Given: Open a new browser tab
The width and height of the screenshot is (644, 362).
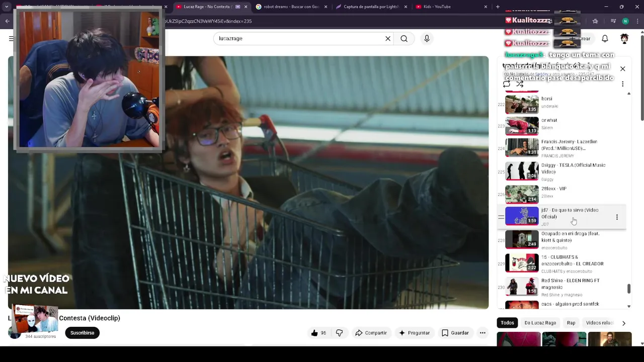Looking at the screenshot, I should point(498,7).
